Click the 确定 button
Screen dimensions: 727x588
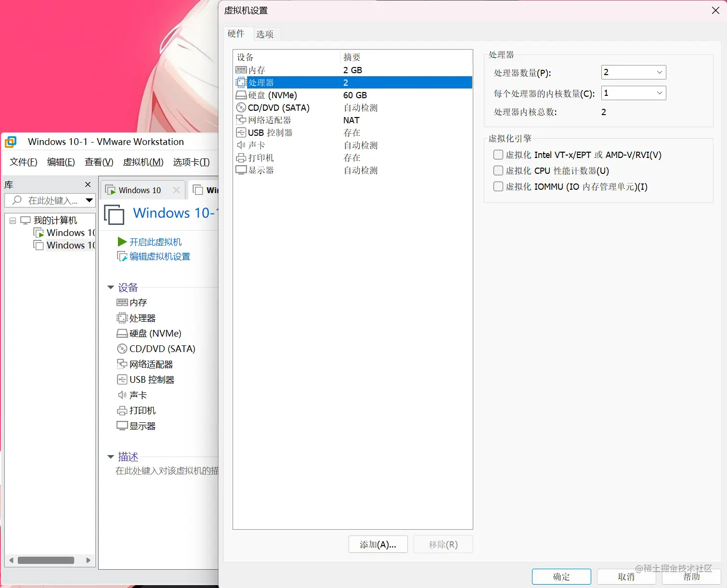click(x=561, y=576)
